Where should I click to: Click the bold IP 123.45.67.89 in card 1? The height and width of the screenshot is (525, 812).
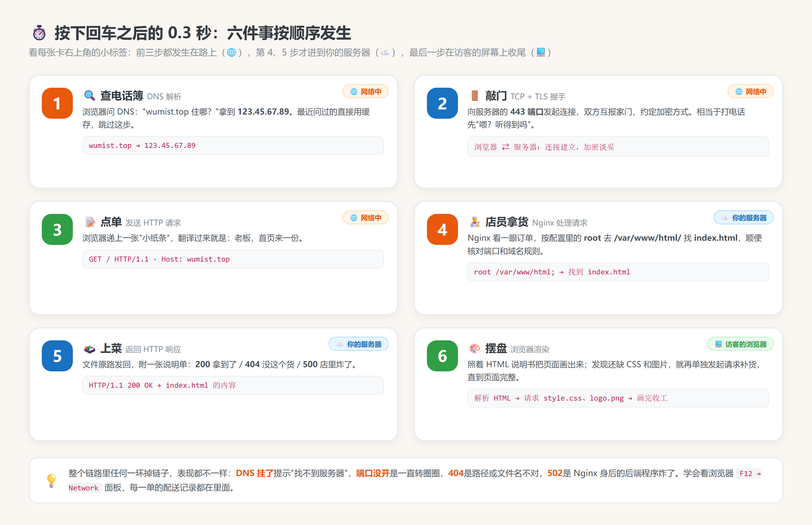pos(263,112)
